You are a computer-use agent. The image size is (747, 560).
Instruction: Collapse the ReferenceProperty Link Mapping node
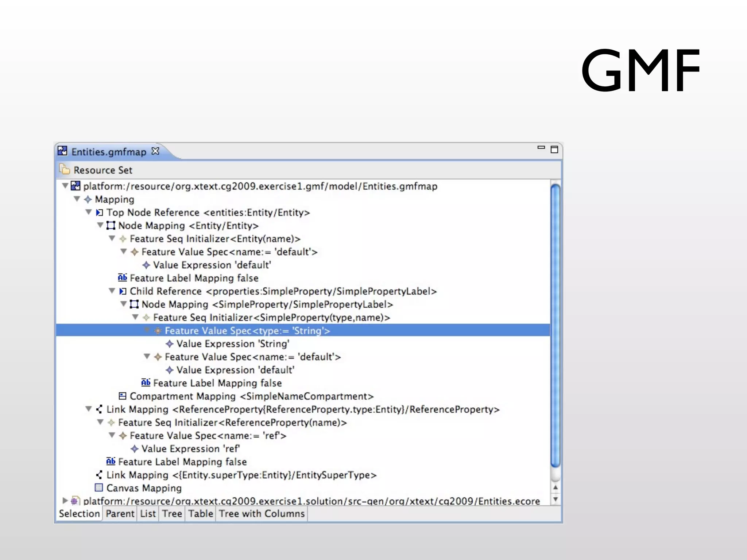[x=88, y=409]
